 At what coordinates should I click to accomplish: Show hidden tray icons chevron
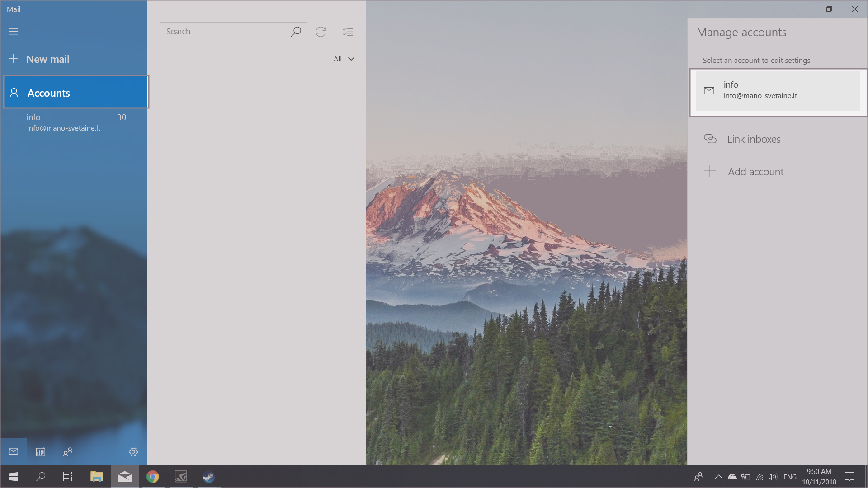point(718,477)
